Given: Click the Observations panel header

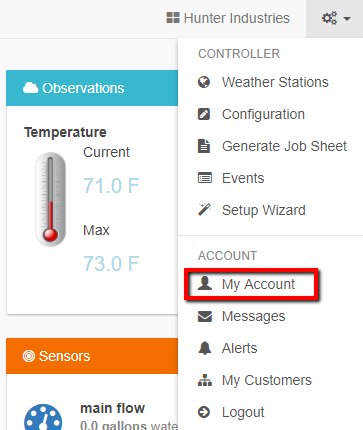Looking at the screenshot, I should [92, 88].
